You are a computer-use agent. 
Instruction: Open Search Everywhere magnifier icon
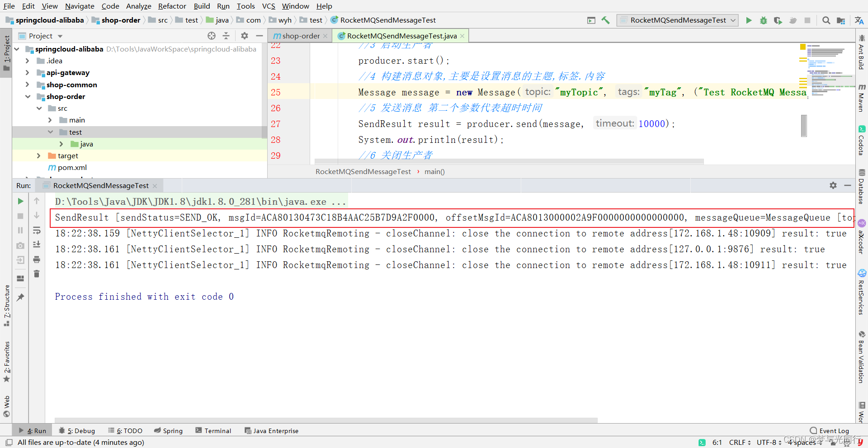coord(826,20)
